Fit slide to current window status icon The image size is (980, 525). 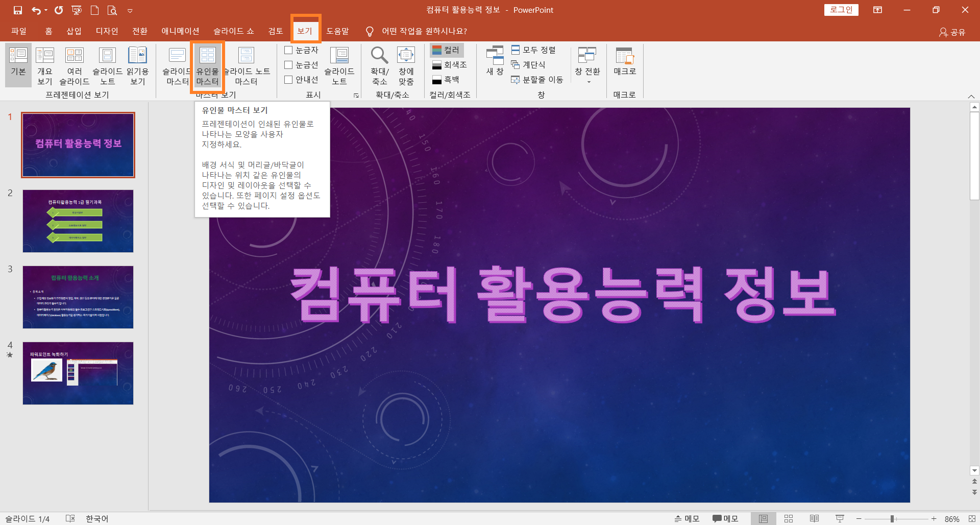point(972,519)
